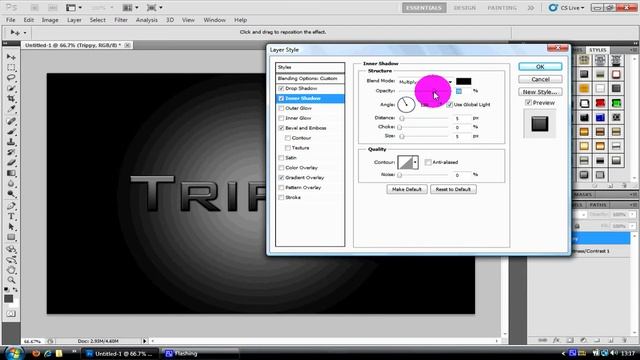Toggle the Gradient Overlay checkbox
Image resolution: width=640 pixels, height=360 pixels.
point(281,178)
